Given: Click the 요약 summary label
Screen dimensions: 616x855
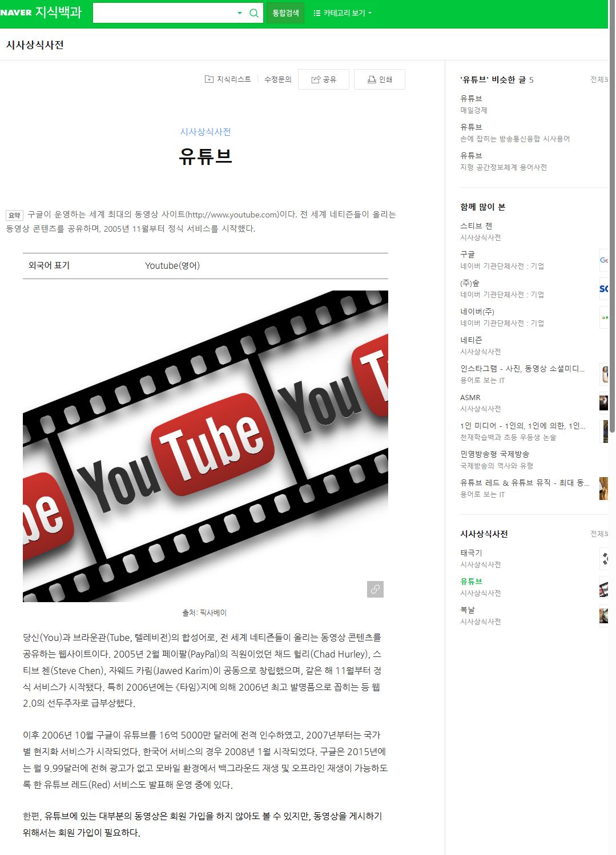Looking at the screenshot, I should (14, 215).
